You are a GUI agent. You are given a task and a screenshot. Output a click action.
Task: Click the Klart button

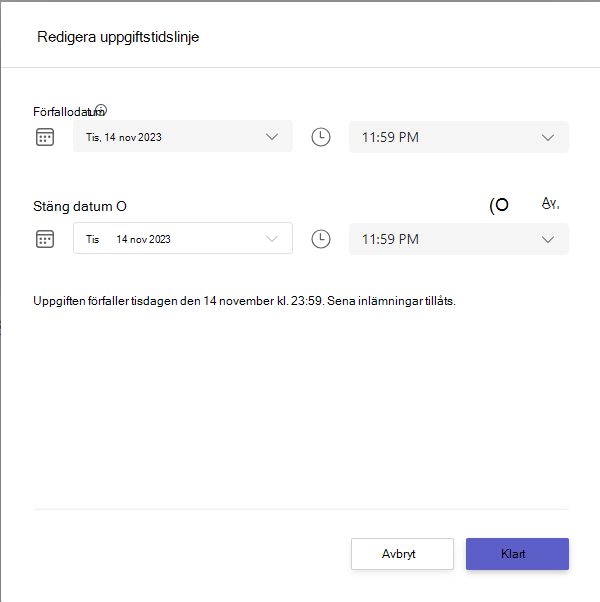517,554
